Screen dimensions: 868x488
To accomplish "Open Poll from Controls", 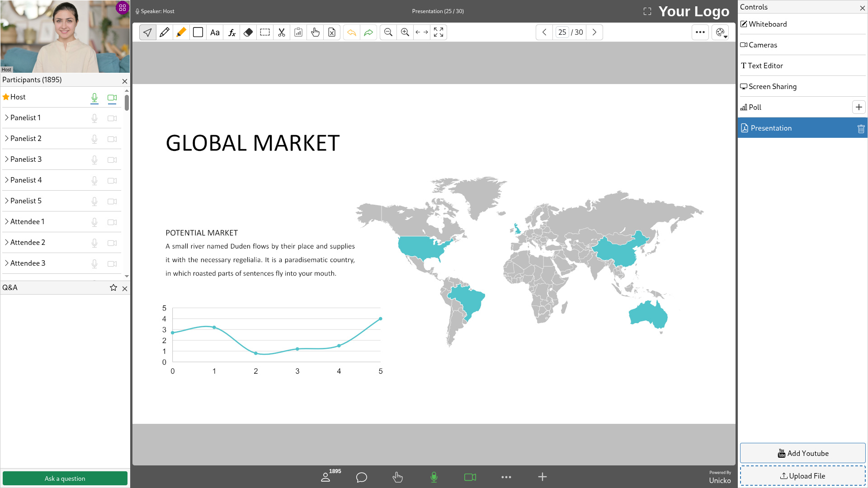I will click(x=795, y=107).
